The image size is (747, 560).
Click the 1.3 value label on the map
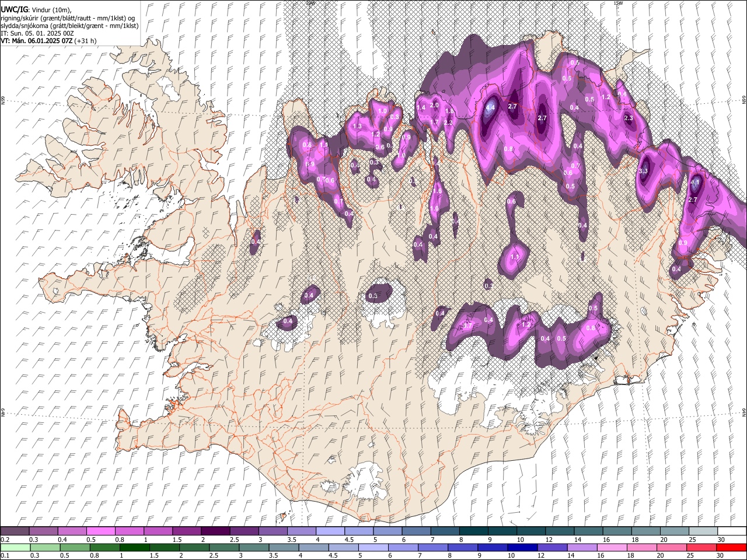click(x=358, y=126)
